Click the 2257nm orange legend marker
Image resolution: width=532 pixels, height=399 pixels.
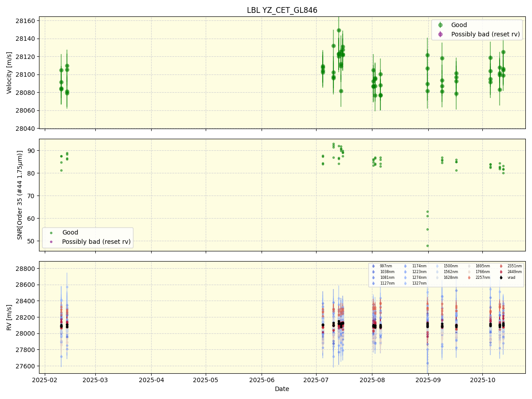click(x=469, y=277)
